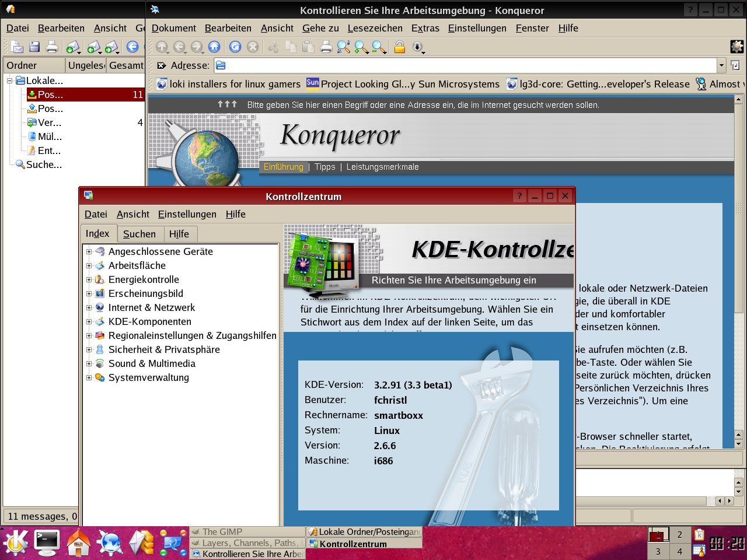Click the new mail icon in KMail toolbar

17,47
